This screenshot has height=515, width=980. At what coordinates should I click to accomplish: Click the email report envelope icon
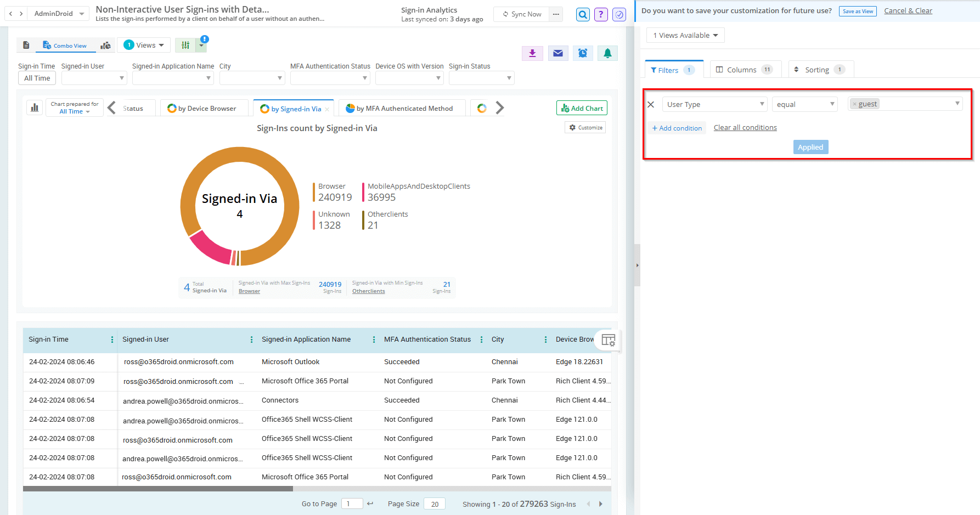(557, 53)
